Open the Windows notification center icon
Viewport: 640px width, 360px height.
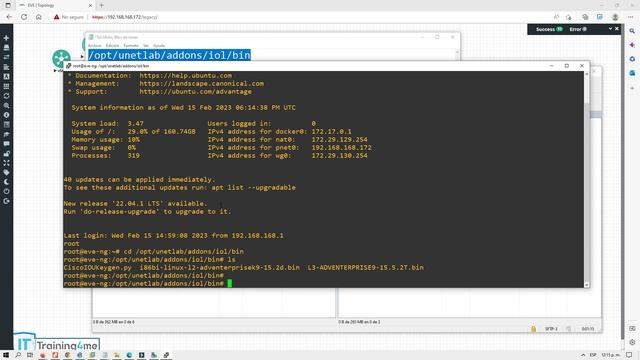point(629,355)
